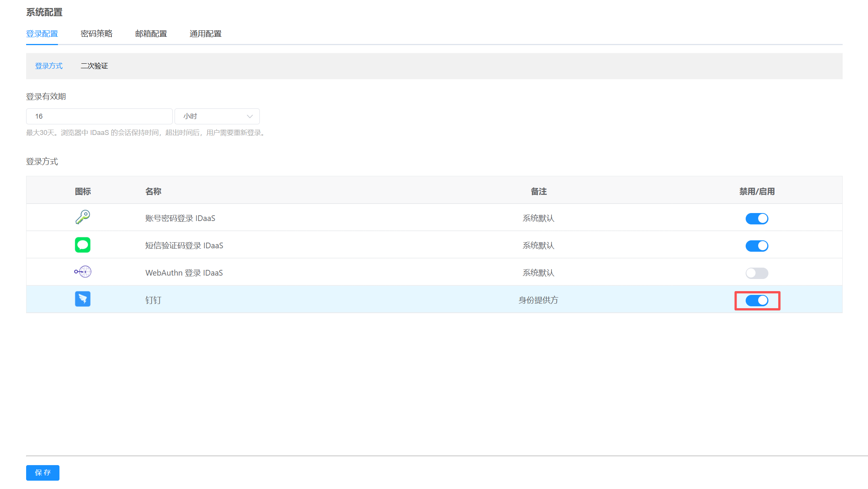The image size is (868, 489).
Task: Click the green SMS message icon
Action: (83, 245)
